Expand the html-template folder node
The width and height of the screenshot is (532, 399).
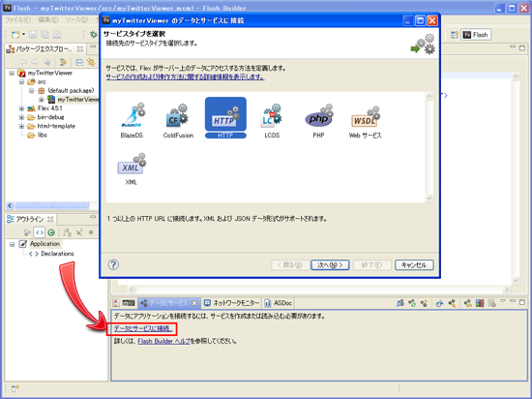coord(21,126)
